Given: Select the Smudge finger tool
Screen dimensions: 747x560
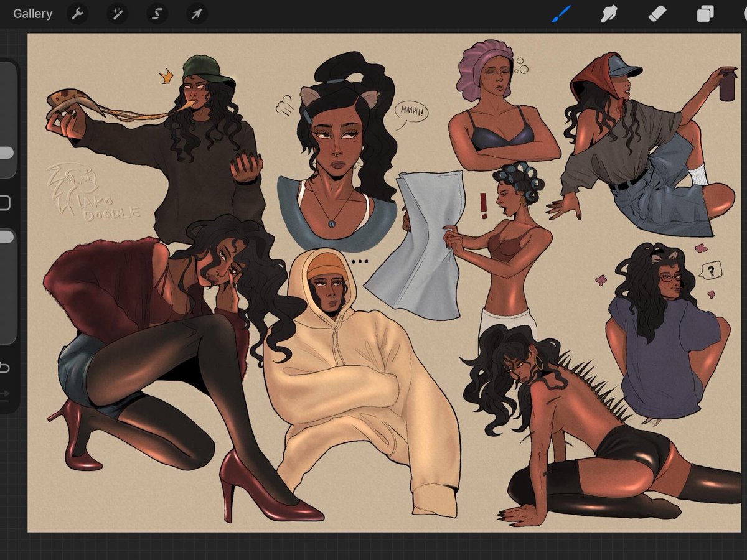Looking at the screenshot, I should (609, 14).
